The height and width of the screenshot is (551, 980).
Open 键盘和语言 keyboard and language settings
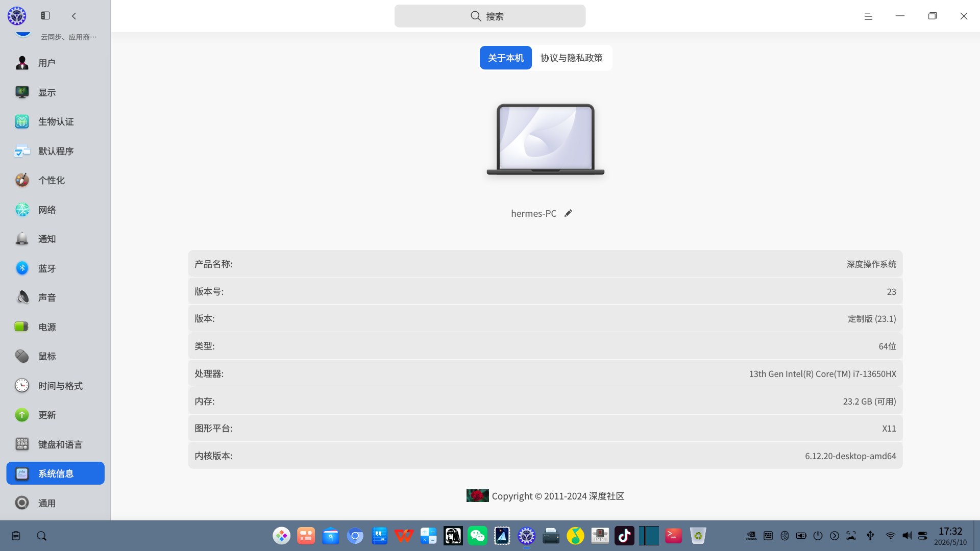[55, 444]
